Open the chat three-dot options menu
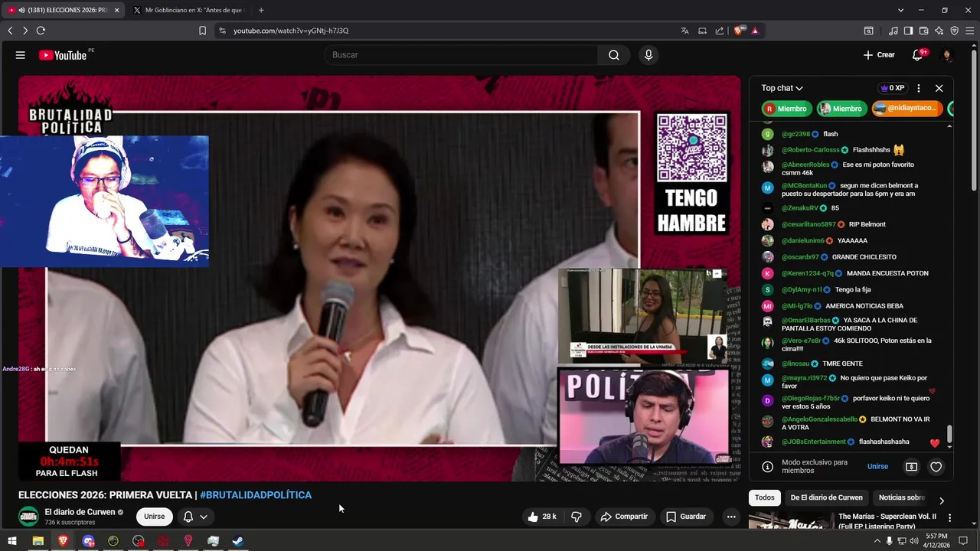 point(919,88)
